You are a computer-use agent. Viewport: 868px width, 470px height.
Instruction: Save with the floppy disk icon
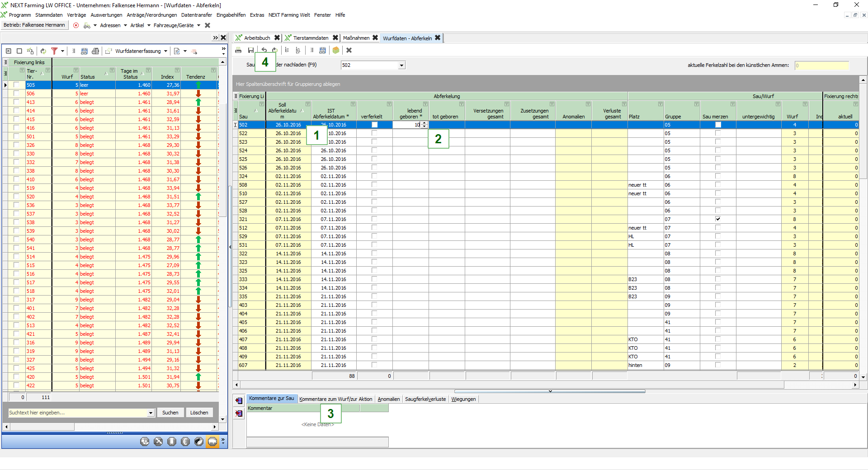pyautogui.click(x=251, y=50)
